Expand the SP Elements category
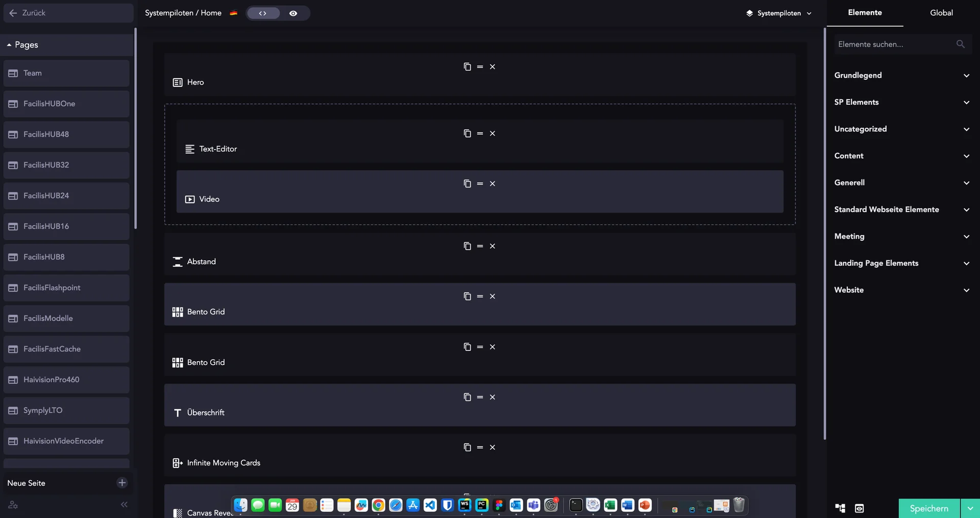 tap(902, 102)
